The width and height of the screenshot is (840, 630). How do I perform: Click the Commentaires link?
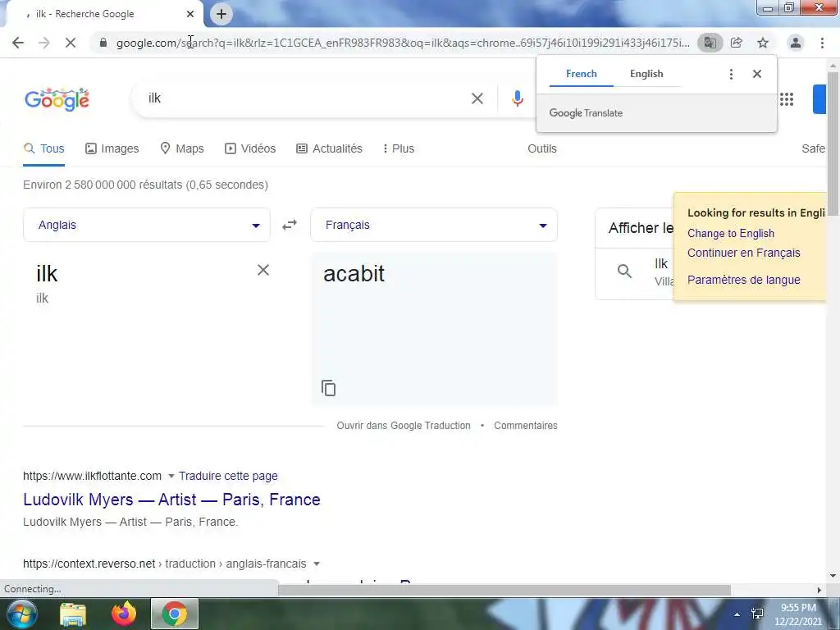tap(526, 426)
